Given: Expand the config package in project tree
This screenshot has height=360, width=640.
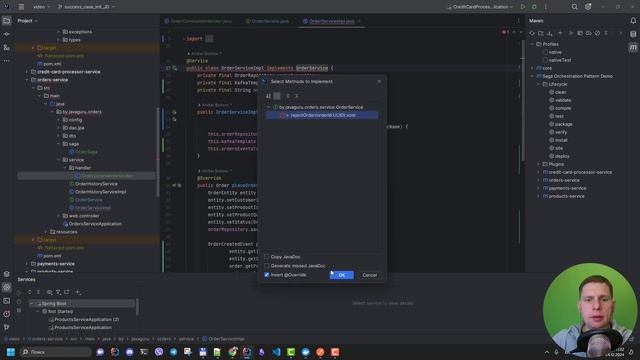Looking at the screenshot, I should [58, 120].
